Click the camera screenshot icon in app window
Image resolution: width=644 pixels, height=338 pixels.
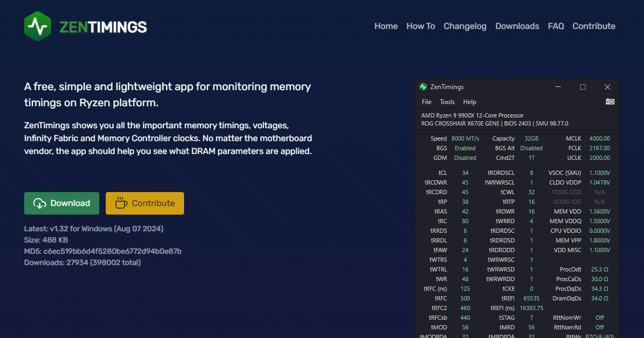(610, 101)
